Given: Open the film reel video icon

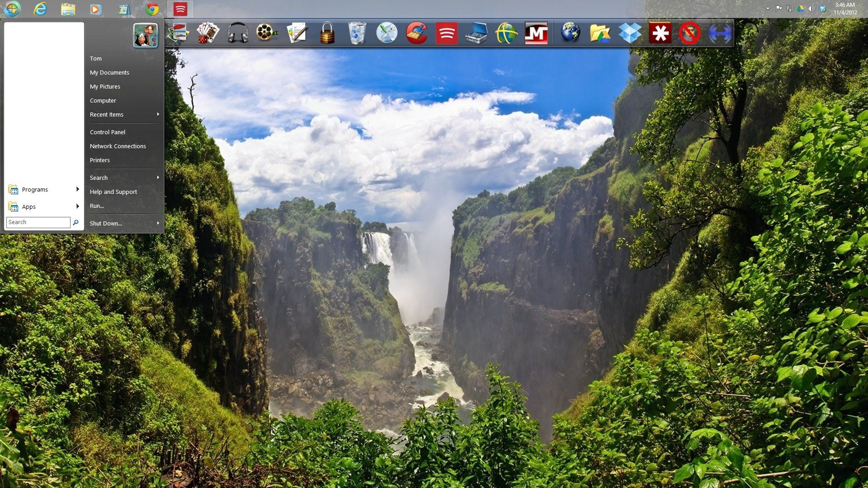Looking at the screenshot, I should click(267, 33).
